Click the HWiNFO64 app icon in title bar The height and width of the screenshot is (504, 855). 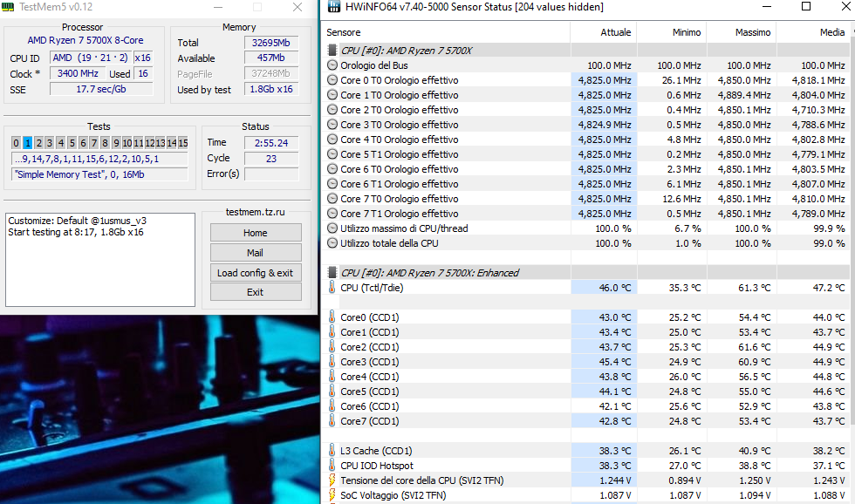pyautogui.click(x=333, y=7)
